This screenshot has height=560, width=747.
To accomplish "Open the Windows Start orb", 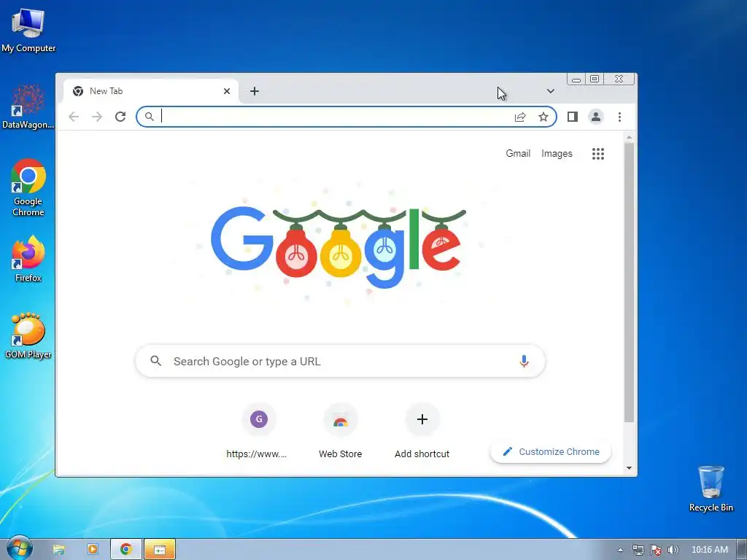I will coord(18,548).
